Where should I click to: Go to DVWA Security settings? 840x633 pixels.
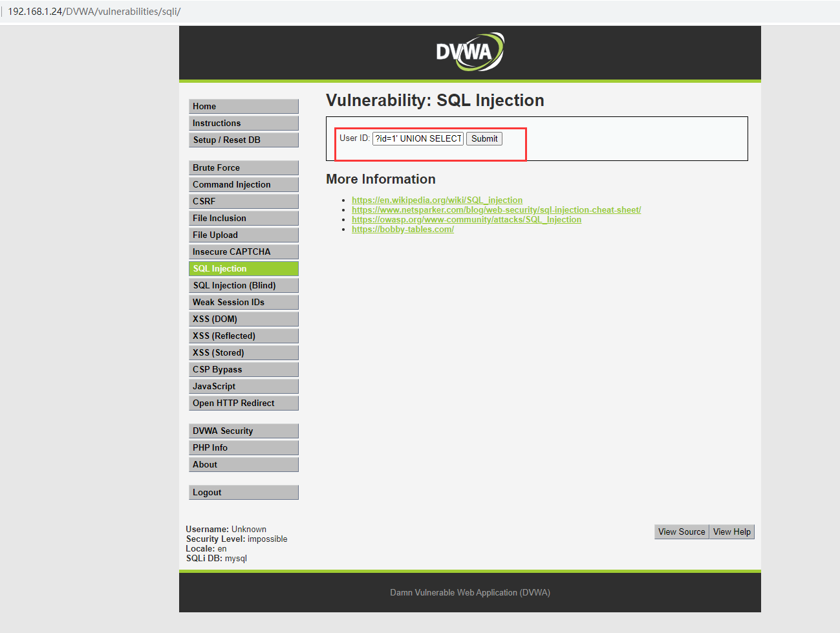click(x=243, y=431)
